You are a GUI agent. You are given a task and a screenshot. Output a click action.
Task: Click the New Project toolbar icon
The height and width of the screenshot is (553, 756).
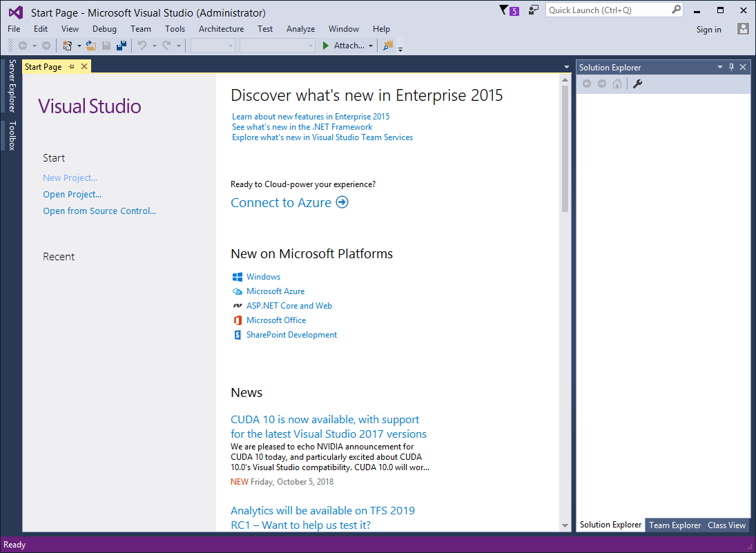tap(68, 46)
